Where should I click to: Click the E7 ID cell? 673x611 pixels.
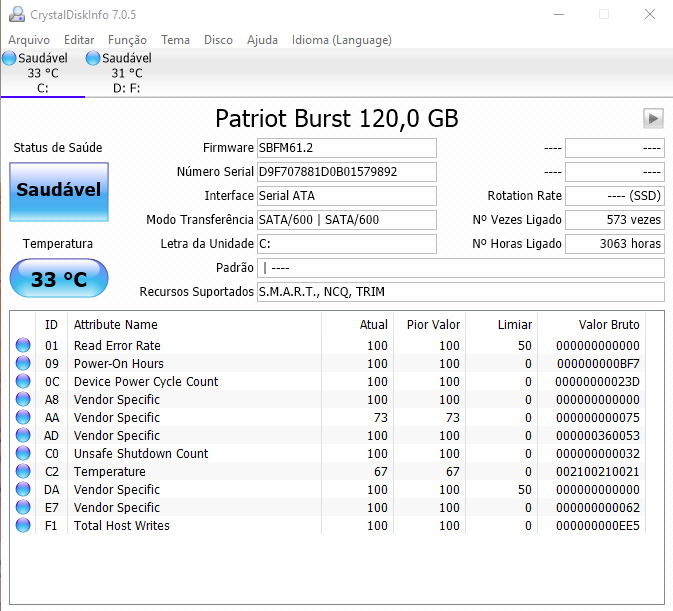(x=51, y=508)
